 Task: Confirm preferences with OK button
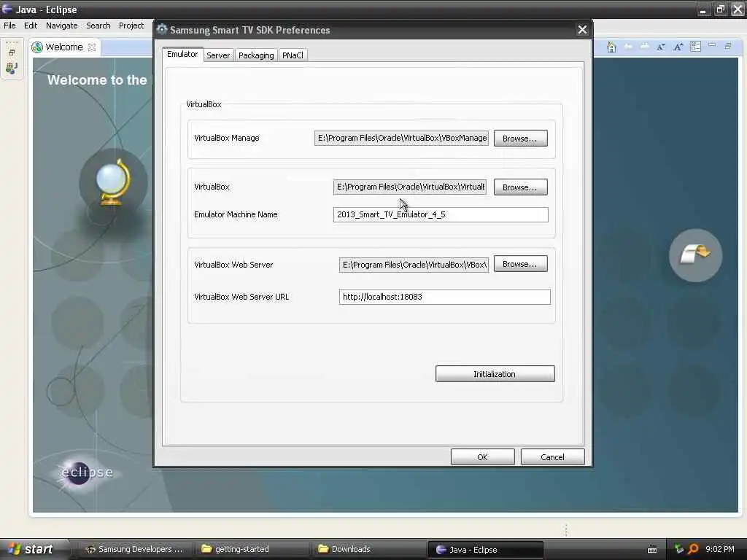(x=483, y=457)
